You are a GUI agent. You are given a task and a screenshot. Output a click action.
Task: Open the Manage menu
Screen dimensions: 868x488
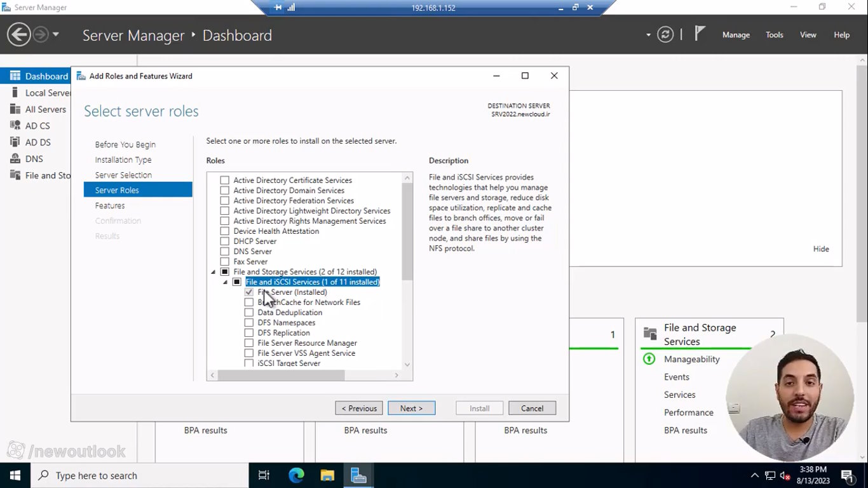(736, 35)
